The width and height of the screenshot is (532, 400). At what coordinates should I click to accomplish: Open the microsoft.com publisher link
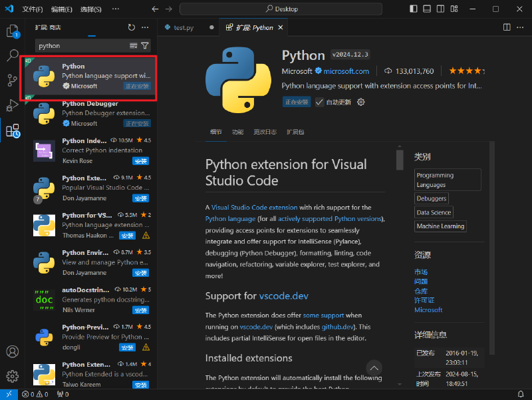[346, 71]
